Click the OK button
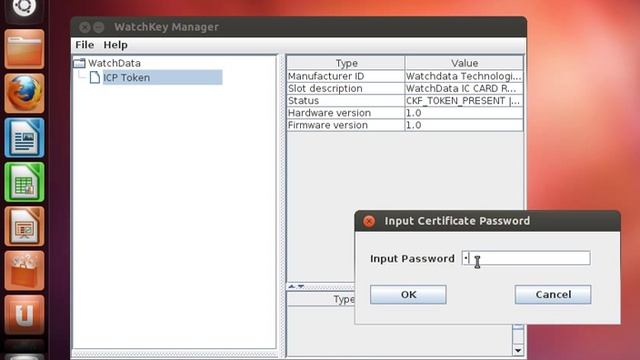Image resolution: width=640 pixels, height=360 pixels. (x=408, y=294)
